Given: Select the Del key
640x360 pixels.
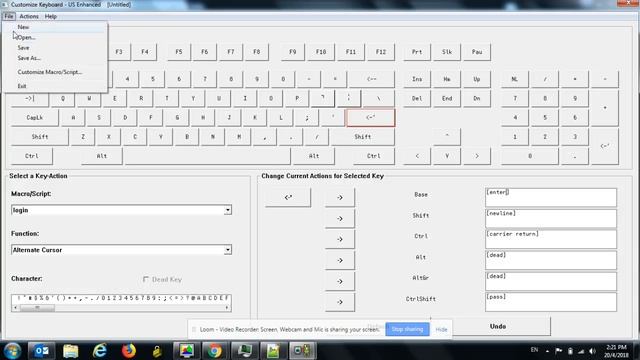Looking at the screenshot, I should [417, 98].
